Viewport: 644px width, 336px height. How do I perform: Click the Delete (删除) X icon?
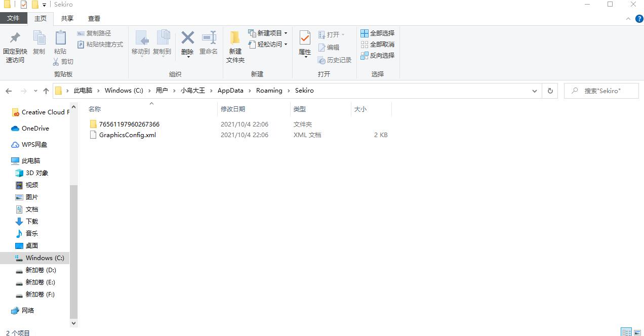point(187,38)
